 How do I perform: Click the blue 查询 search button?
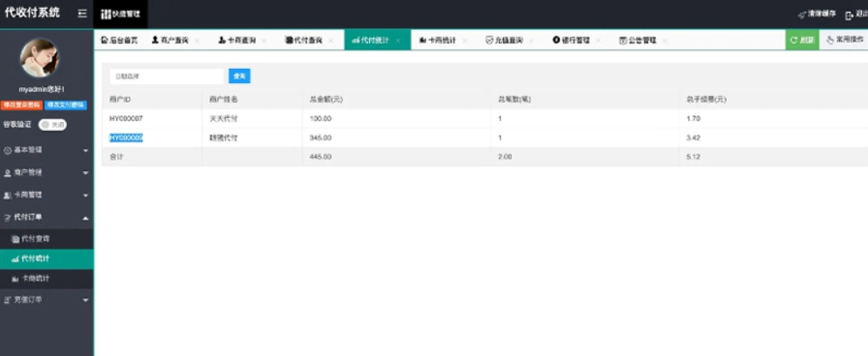(x=240, y=77)
